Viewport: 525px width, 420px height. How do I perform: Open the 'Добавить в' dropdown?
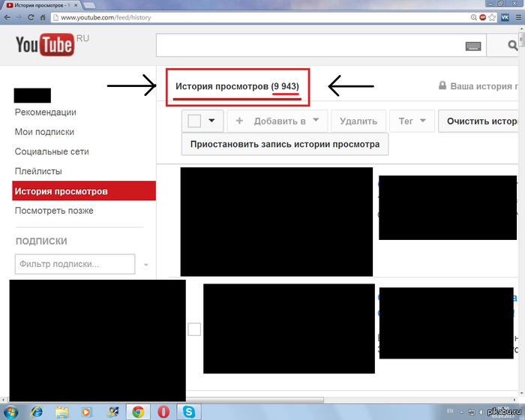277,121
